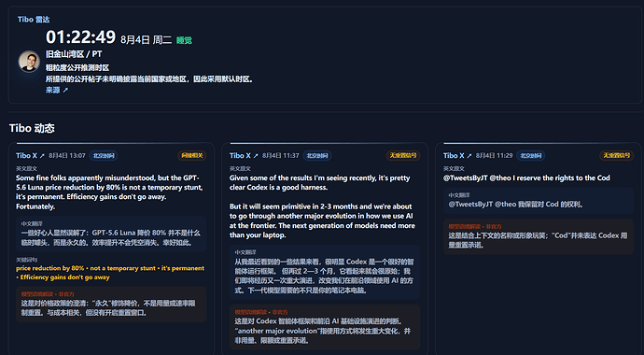
Task: Toggle 北京时间 badge on the 13:07 post
Action: 104,156
